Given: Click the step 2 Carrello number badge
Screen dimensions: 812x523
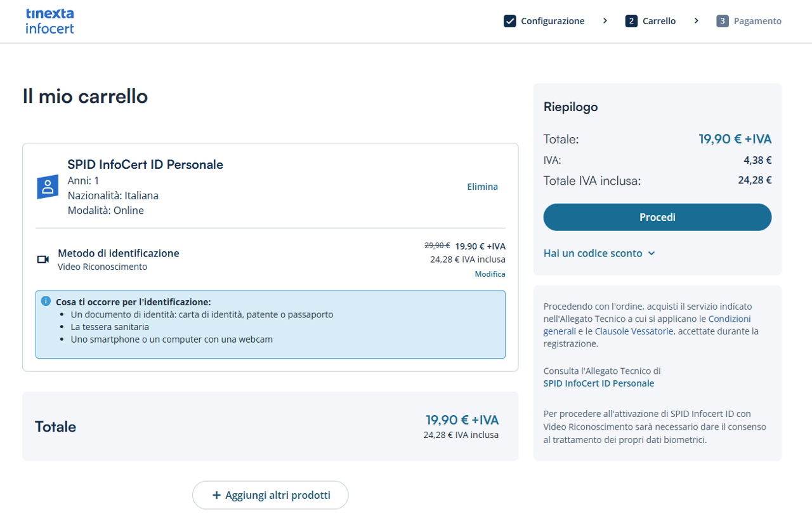Looking at the screenshot, I should click(x=631, y=21).
